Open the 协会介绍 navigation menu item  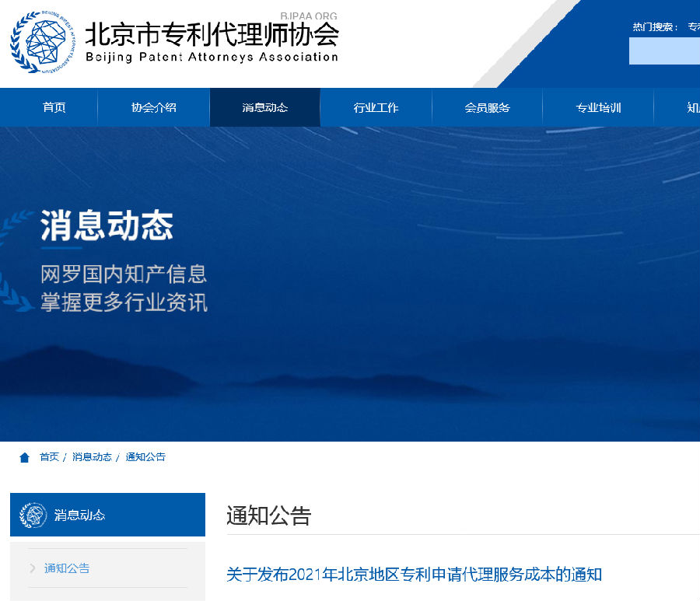coord(153,107)
